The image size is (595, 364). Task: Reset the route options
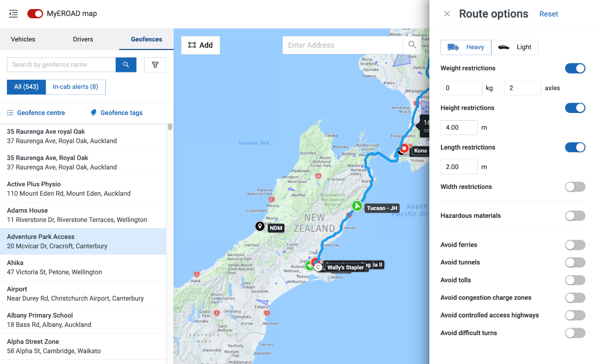pyautogui.click(x=548, y=14)
